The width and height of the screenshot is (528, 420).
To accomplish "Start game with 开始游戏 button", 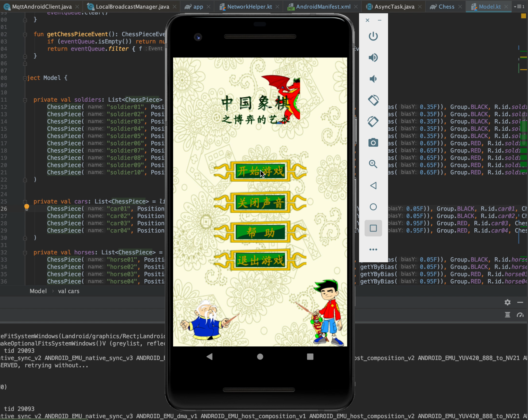I will [x=260, y=171].
